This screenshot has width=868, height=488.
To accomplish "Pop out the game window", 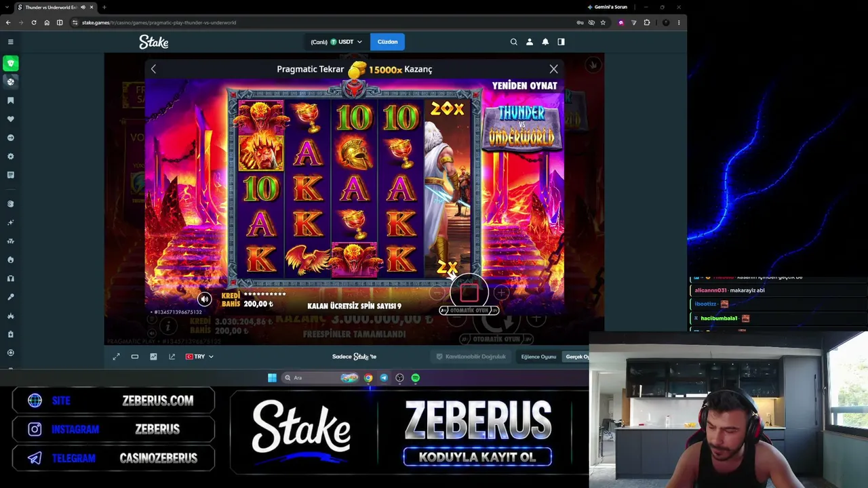I will click(172, 357).
